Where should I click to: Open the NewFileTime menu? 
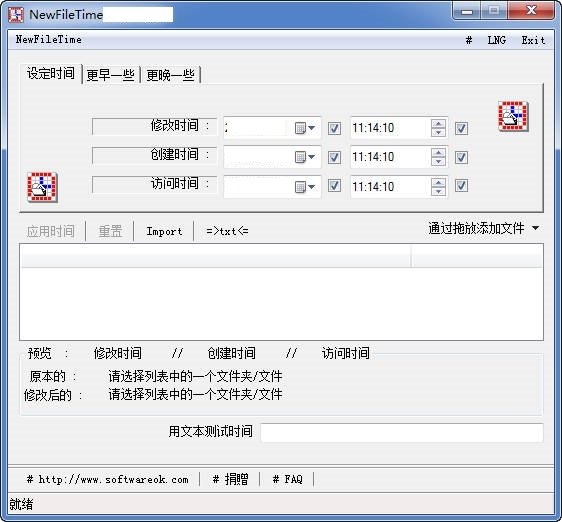49,39
